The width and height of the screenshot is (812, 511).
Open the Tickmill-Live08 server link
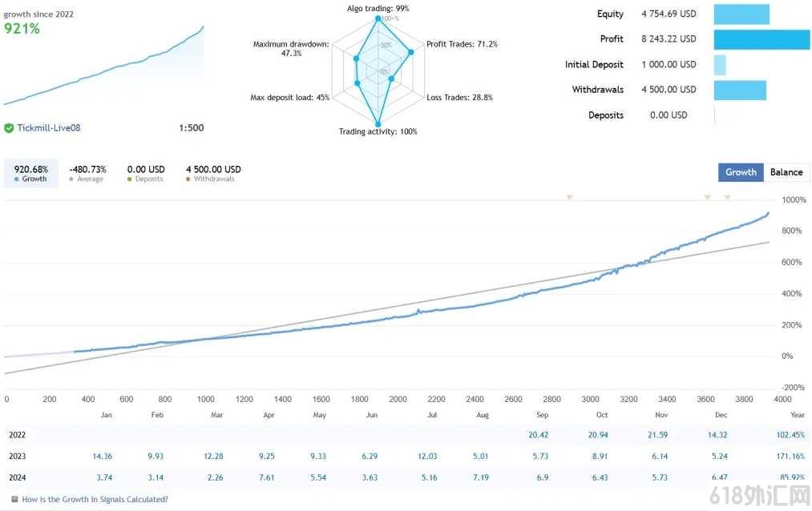(49, 128)
